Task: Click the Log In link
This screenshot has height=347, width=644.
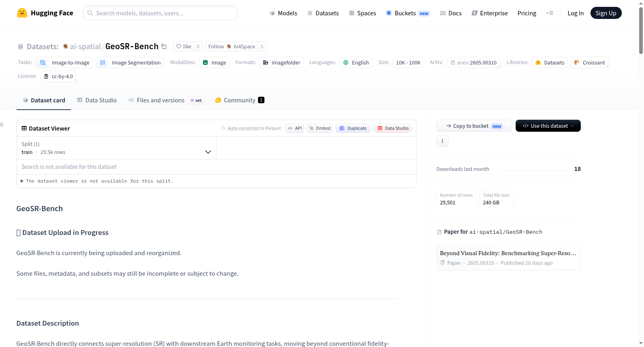Action: tap(576, 13)
